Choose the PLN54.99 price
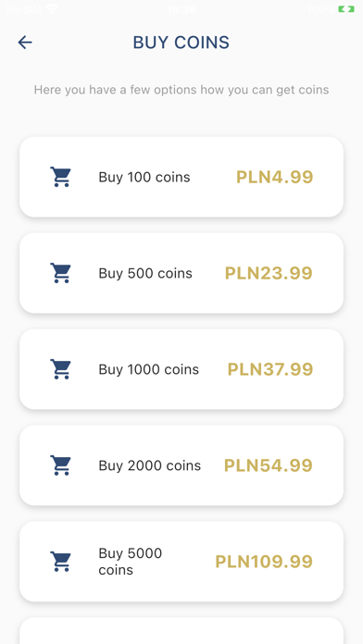363x644 pixels. (x=269, y=465)
